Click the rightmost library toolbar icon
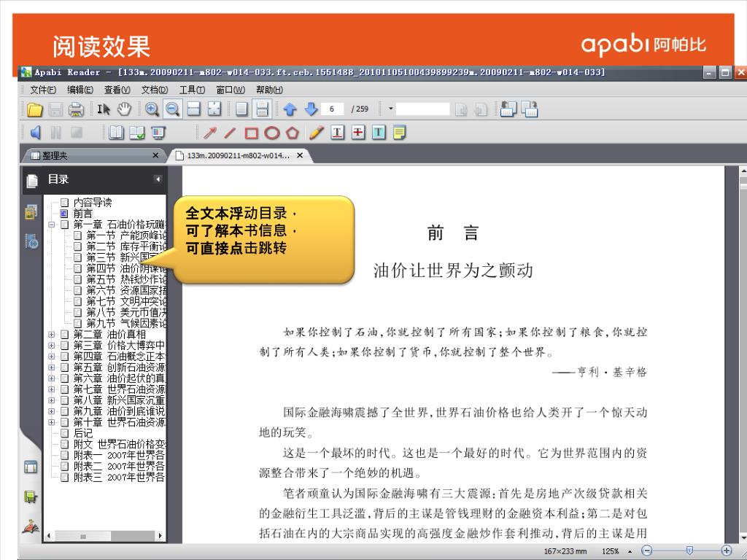Screen dimensions: 747x560 pos(530,109)
